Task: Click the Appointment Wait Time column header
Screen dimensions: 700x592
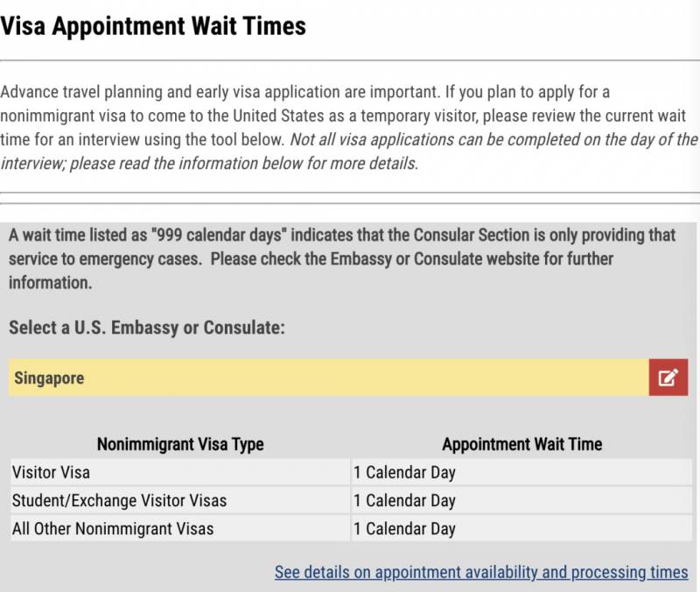Action: coord(521,444)
